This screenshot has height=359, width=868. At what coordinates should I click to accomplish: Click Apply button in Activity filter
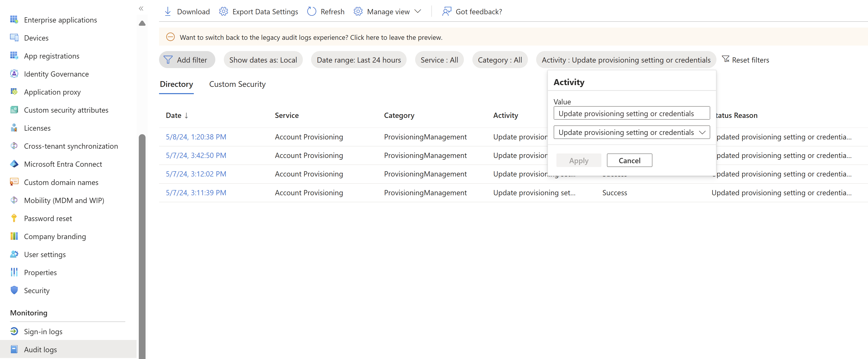579,160
